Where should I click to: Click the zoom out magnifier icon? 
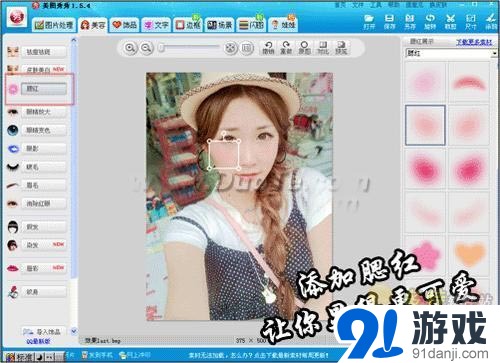(146, 48)
